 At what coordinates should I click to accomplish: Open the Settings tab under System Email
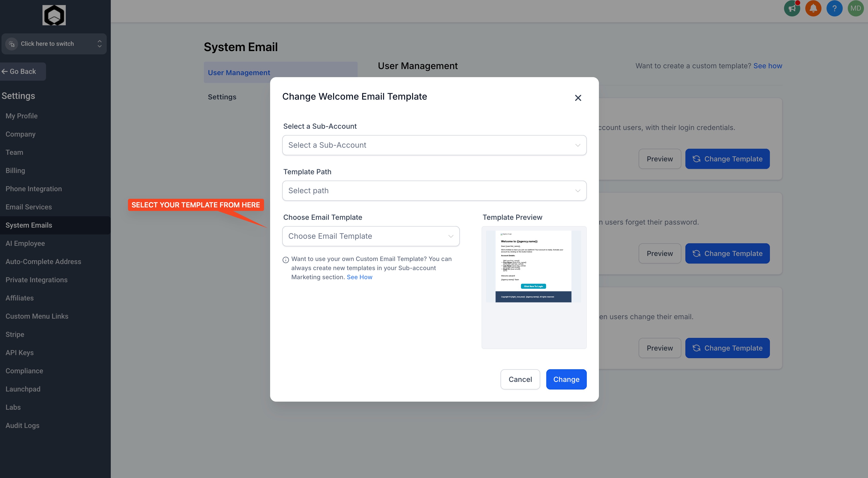222,97
